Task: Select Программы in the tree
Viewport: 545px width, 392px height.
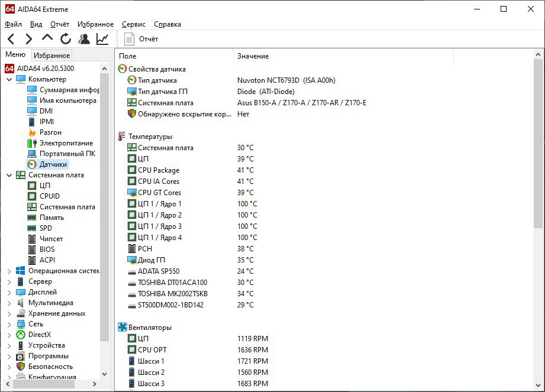Action: click(49, 357)
